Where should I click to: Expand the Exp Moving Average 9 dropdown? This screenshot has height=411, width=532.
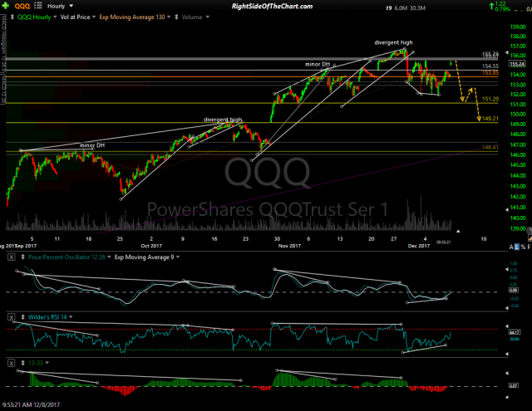point(178,257)
